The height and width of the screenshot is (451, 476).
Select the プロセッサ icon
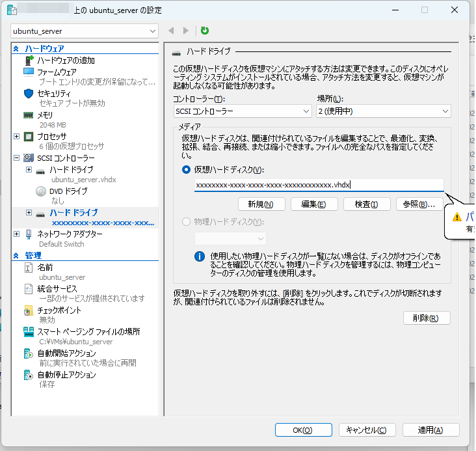click(29, 137)
